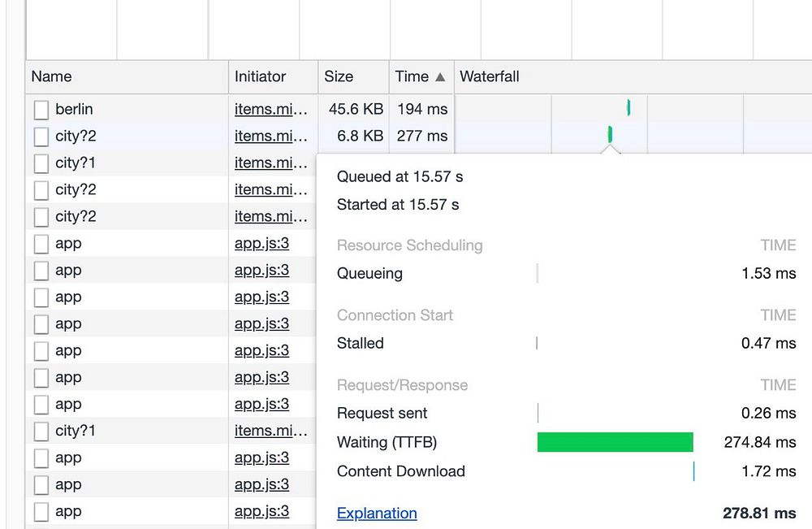Open the Explanation link in timing popup
The width and height of the screenshot is (812, 529).
[377, 514]
